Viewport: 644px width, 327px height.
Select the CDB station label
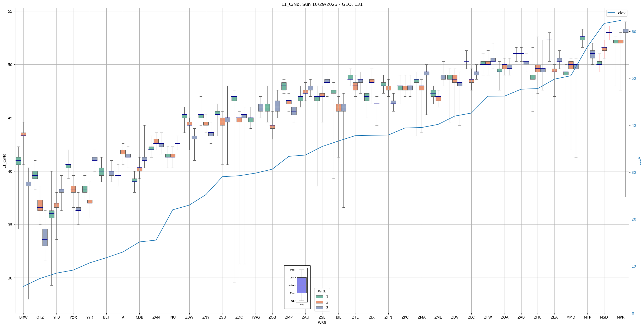coord(139,317)
